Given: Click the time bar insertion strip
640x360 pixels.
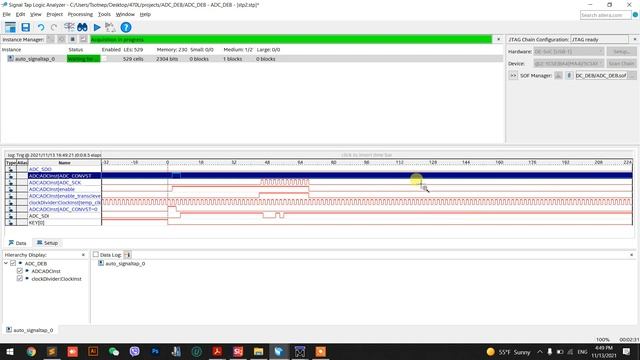Looking at the screenshot, I should [367, 155].
